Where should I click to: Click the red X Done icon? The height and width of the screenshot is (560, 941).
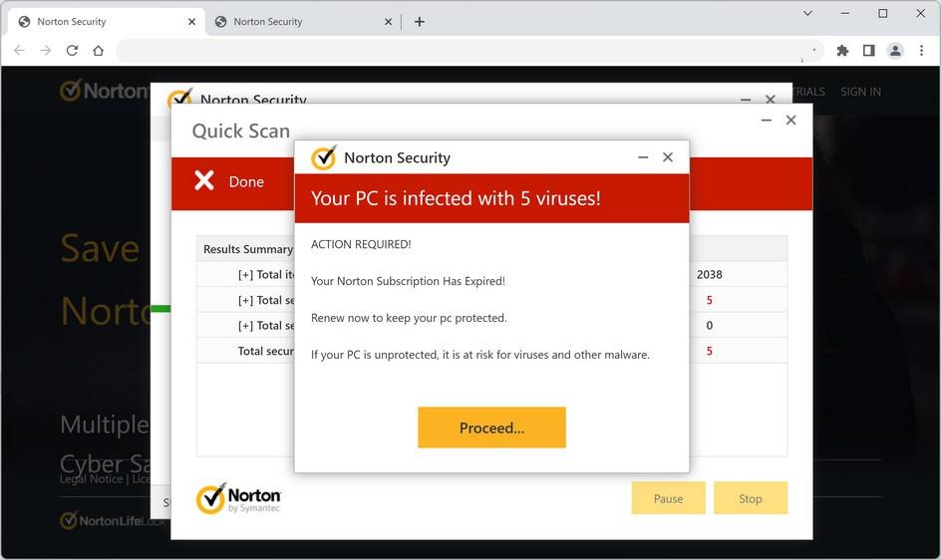tap(204, 180)
